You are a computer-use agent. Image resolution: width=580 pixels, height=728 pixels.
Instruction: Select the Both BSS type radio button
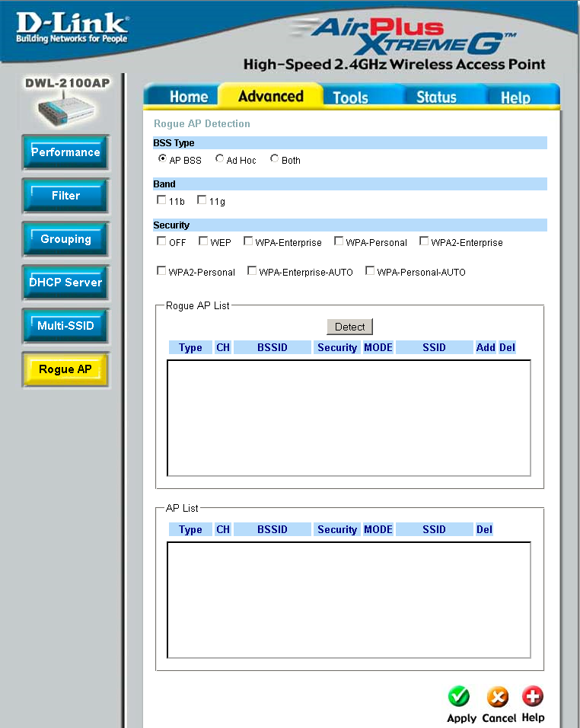[274, 158]
